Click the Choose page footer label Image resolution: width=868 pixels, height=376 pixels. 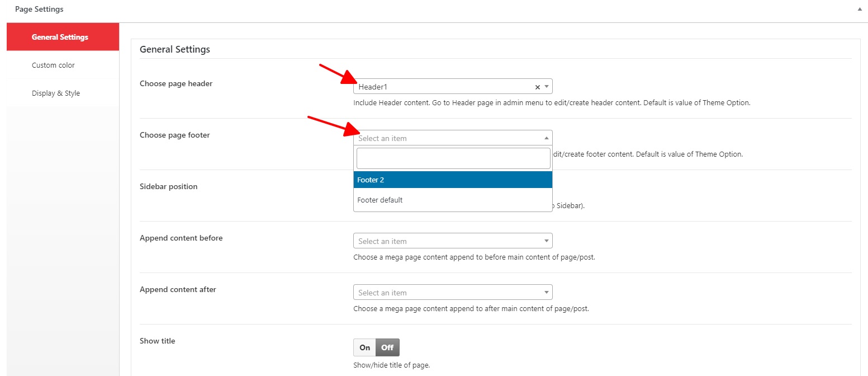coord(174,135)
